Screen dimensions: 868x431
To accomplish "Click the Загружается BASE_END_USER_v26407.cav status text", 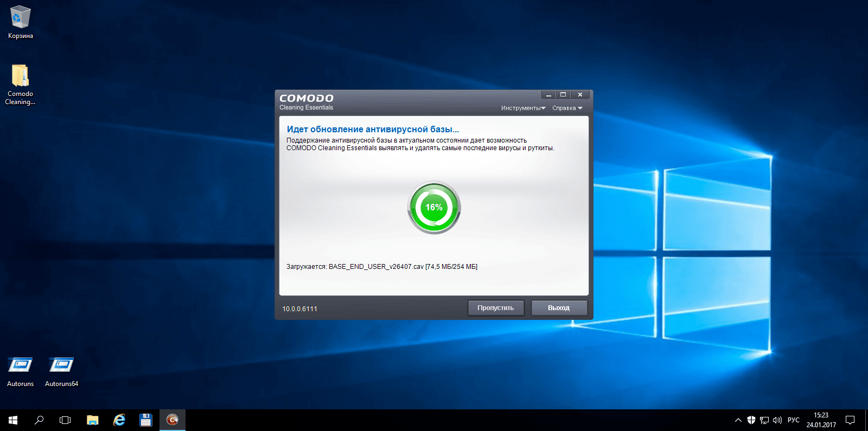I will pyautogui.click(x=382, y=267).
